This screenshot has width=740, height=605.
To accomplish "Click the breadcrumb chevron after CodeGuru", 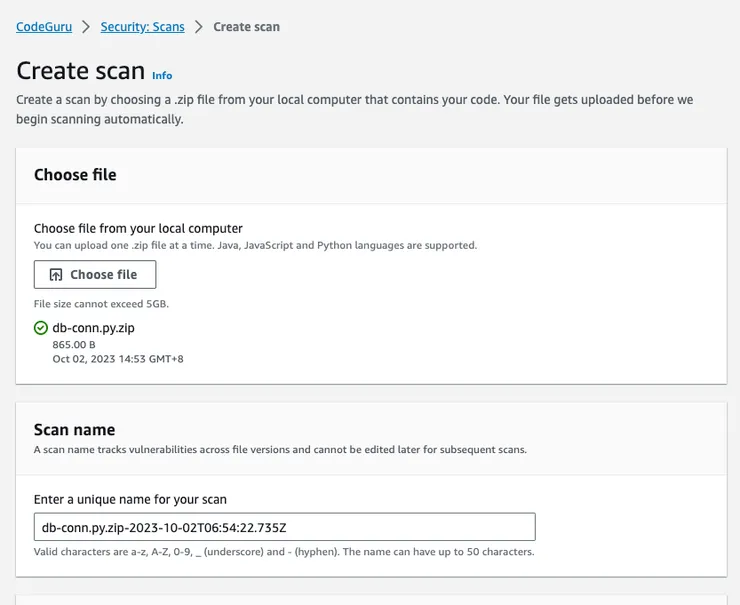I will point(86,27).
